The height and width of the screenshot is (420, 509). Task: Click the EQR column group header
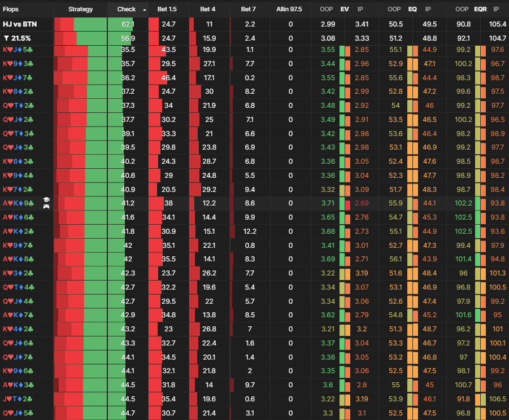[x=480, y=9]
